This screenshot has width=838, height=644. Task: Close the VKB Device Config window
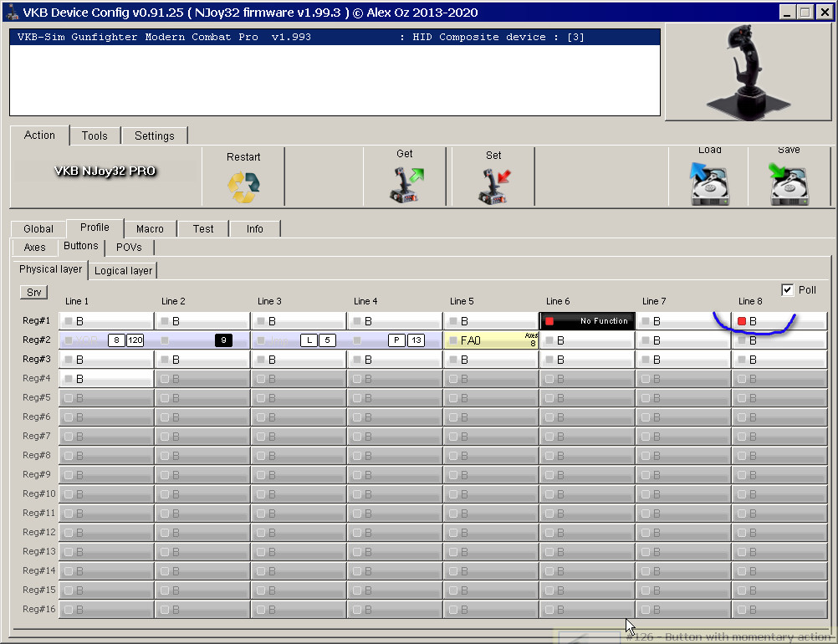click(x=824, y=12)
